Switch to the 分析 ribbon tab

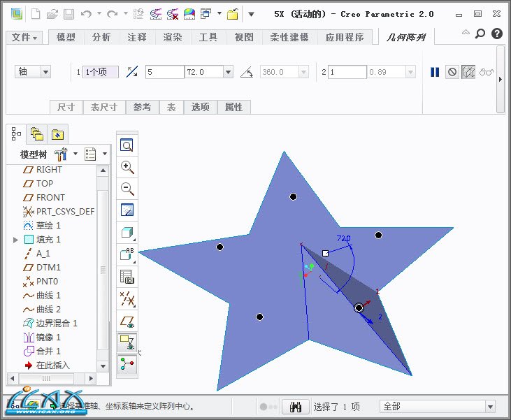coord(101,38)
